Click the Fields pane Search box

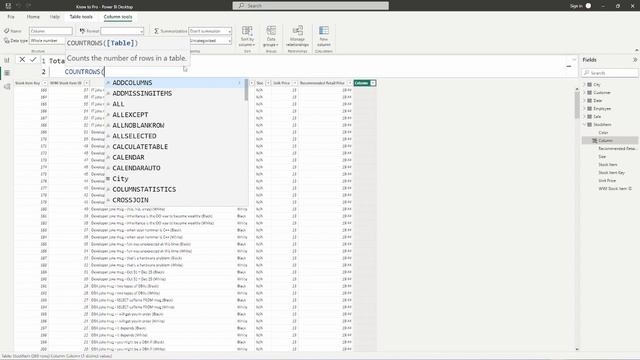pyautogui.click(x=610, y=73)
